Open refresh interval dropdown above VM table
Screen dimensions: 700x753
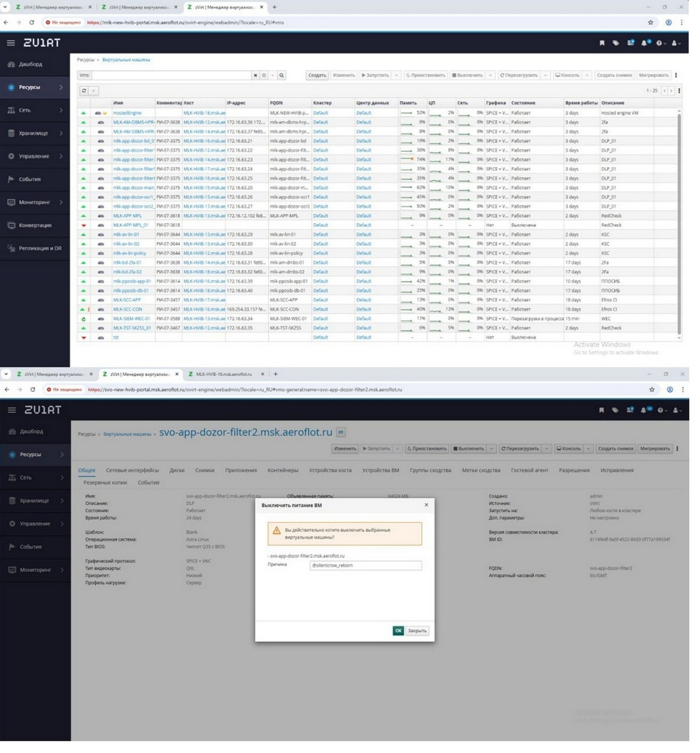coord(94,91)
